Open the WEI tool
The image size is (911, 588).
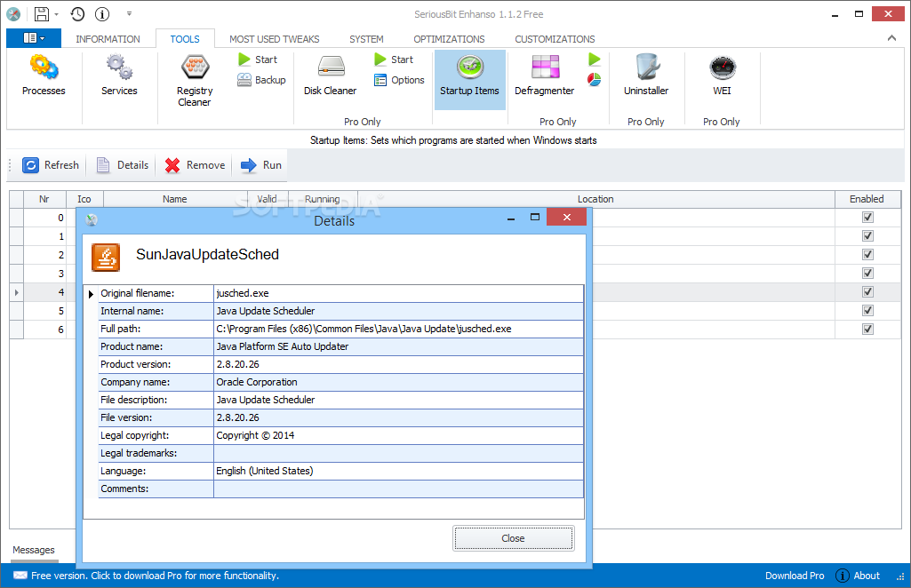[723, 75]
